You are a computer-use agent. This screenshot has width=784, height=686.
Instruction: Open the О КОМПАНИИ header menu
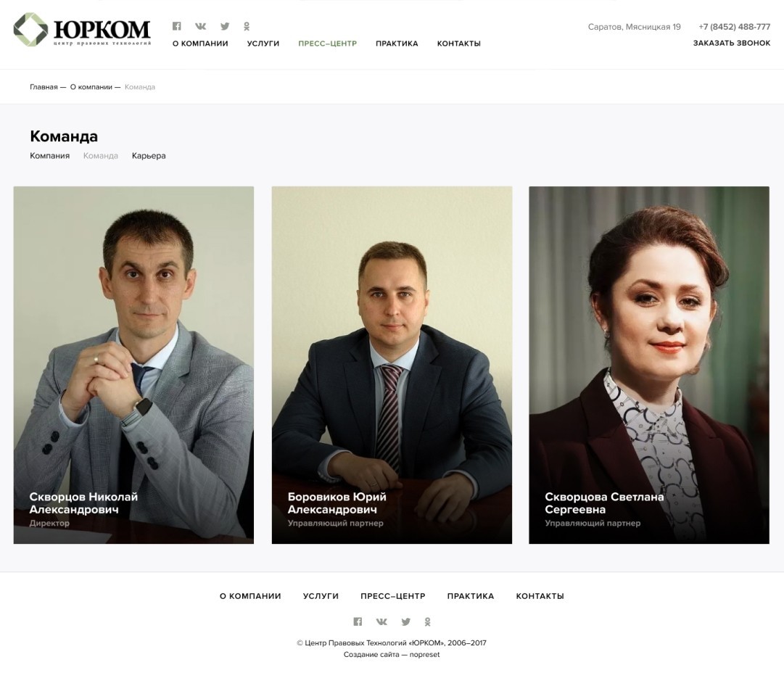click(200, 44)
